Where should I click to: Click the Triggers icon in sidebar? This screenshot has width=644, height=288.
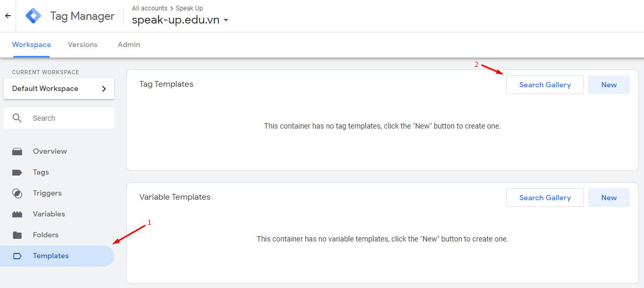click(x=17, y=193)
